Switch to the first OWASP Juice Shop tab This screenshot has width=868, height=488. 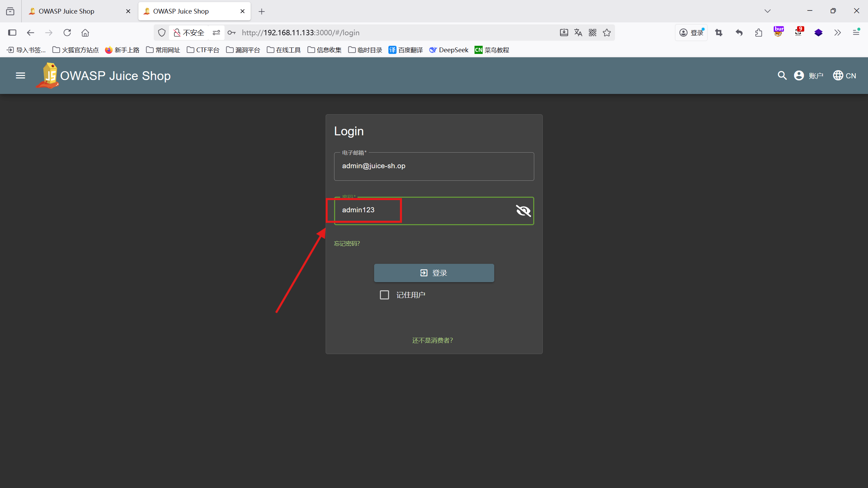click(x=67, y=11)
